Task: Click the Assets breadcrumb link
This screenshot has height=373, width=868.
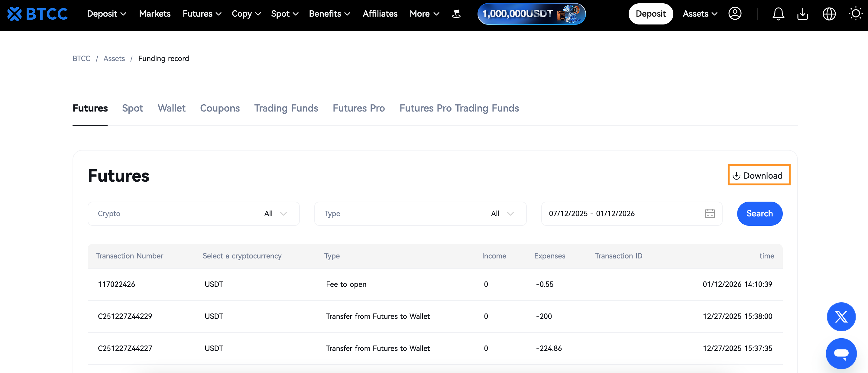Action: click(x=114, y=59)
